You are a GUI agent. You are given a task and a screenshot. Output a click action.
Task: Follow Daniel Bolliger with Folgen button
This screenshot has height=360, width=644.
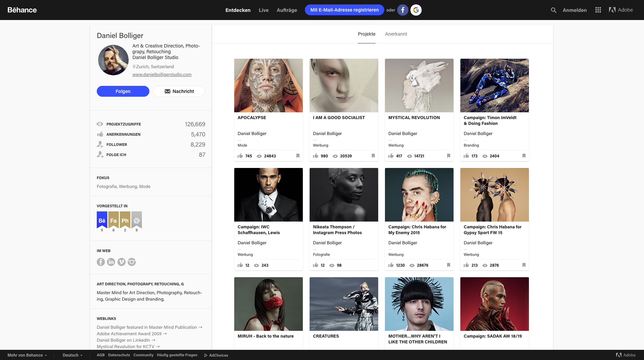coord(123,91)
